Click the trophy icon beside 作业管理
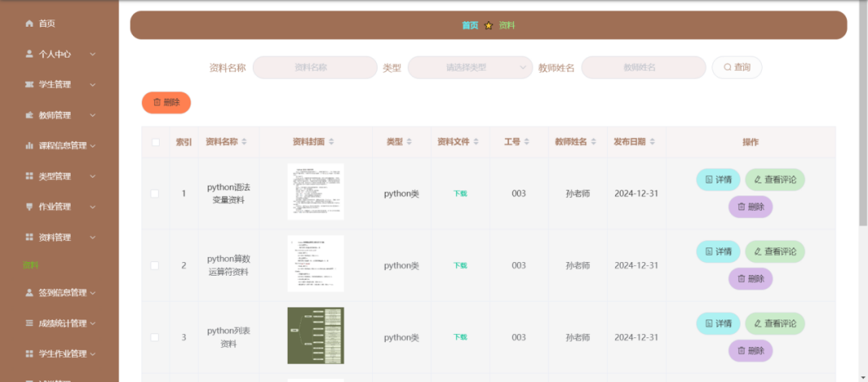The height and width of the screenshot is (382, 868). [29, 207]
